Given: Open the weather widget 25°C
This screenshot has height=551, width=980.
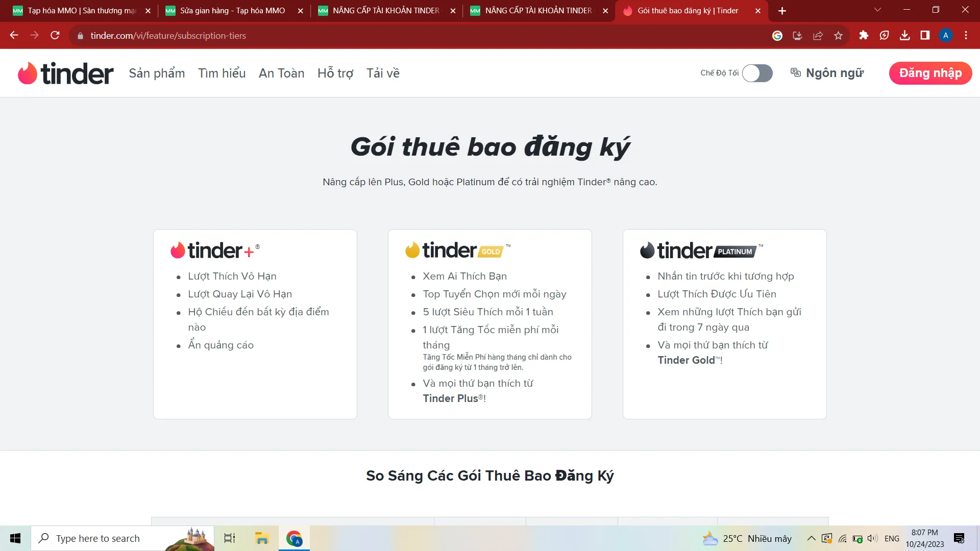Looking at the screenshot, I should click(x=747, y=538).
